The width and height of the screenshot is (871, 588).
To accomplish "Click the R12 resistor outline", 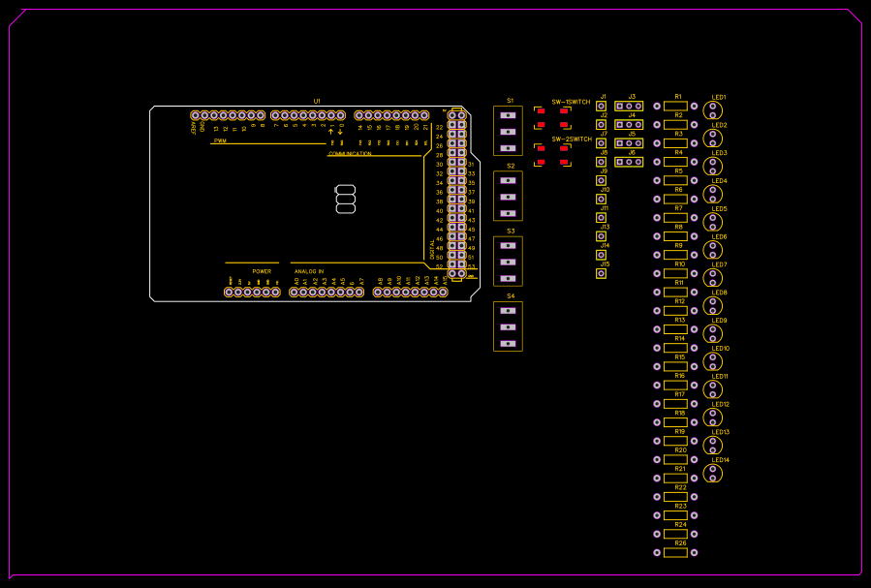I will 676,310.
